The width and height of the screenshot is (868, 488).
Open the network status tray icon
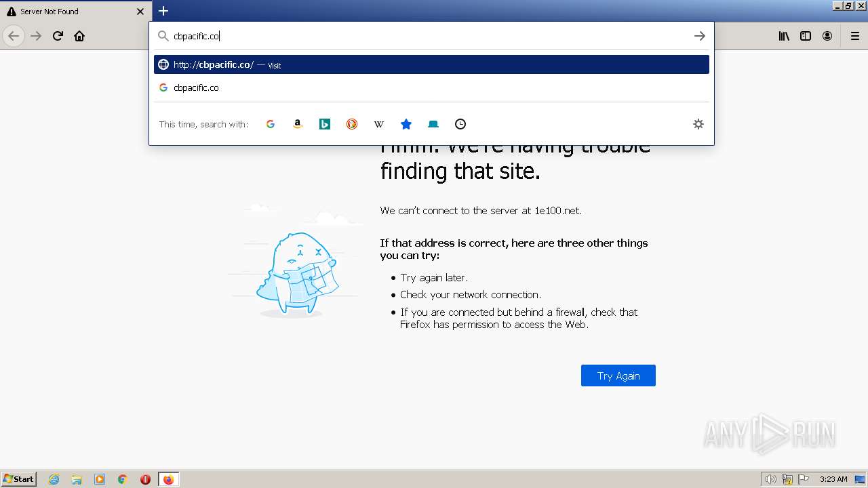(x=787, y=479)
